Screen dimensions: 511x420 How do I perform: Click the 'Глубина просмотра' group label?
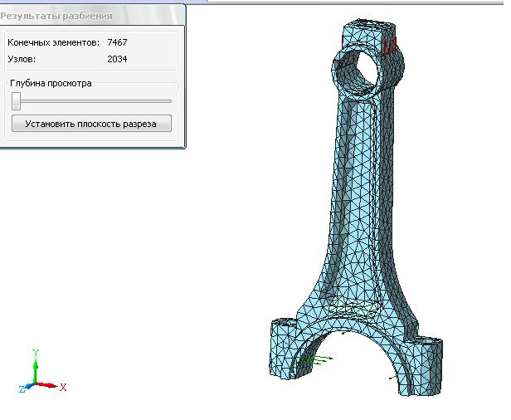[51, 83]
